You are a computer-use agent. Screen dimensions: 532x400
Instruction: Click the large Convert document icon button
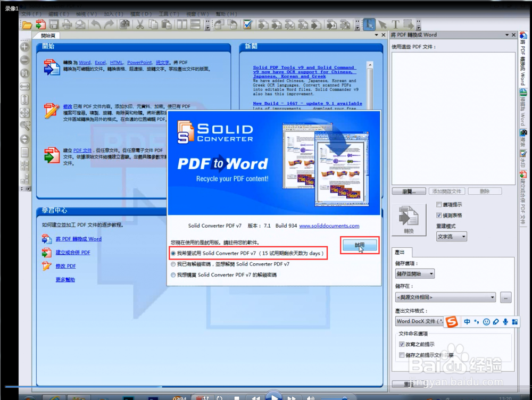[409, 220]
